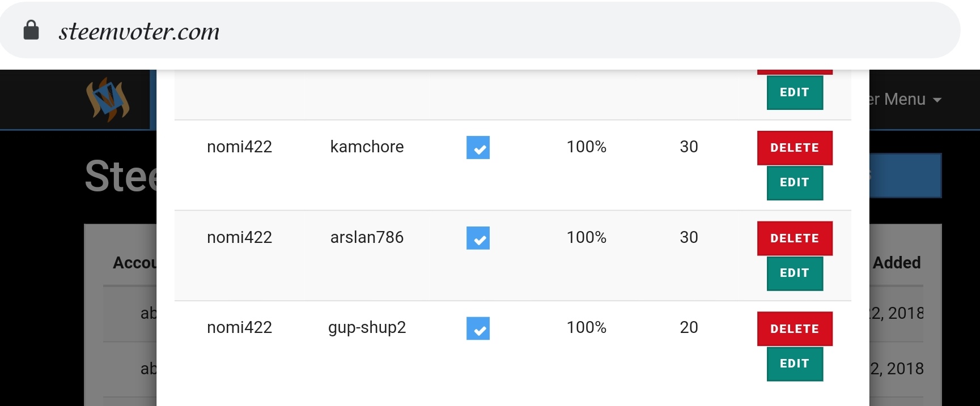Delete the arslan786 rule
The image size is (980, 406).
(795, 238)
